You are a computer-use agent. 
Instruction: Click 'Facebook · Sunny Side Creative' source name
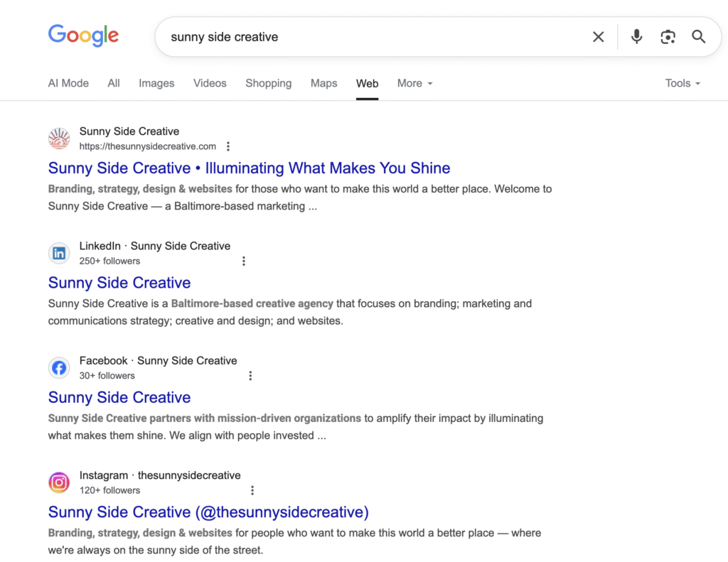tap(158, 361)
